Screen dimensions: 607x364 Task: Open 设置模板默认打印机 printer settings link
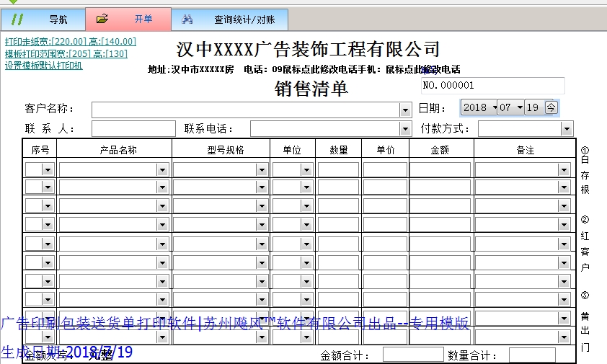[x=44, y=65]
